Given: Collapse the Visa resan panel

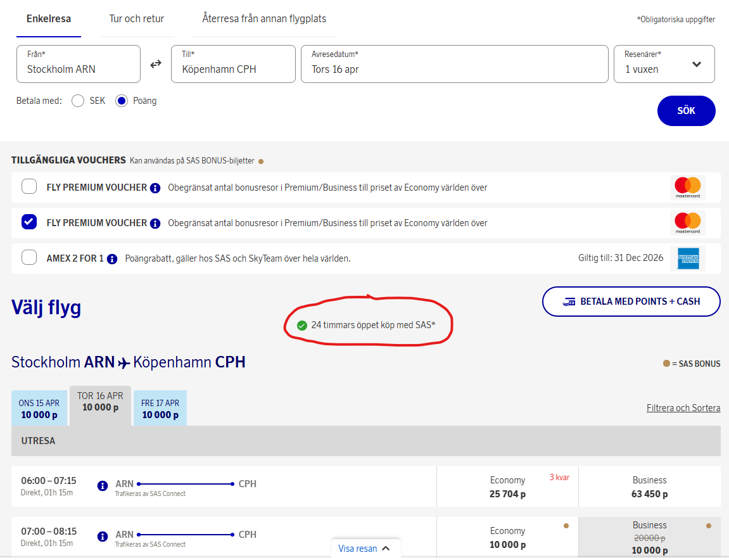Looking at the screenshot, I should 365,549.
